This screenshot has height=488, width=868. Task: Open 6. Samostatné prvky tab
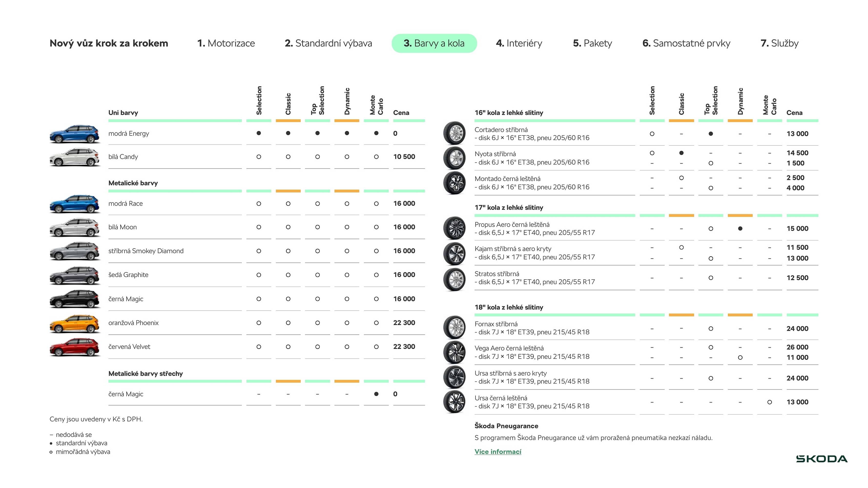686,43
